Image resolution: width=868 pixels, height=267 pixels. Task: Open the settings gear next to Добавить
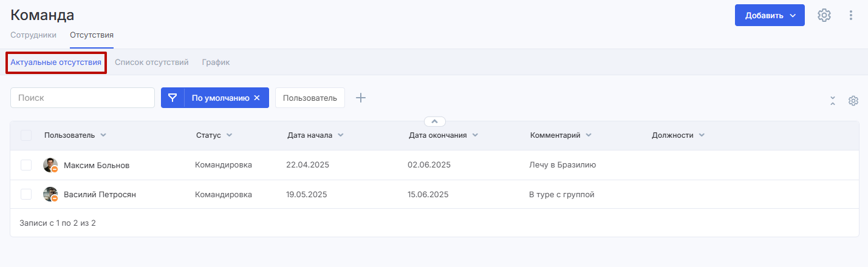tap(824, 15)
